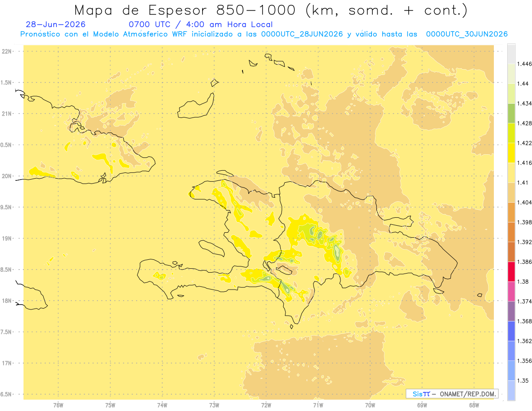Click the legend value 1.41
The image size is (532, 411).
522,183
